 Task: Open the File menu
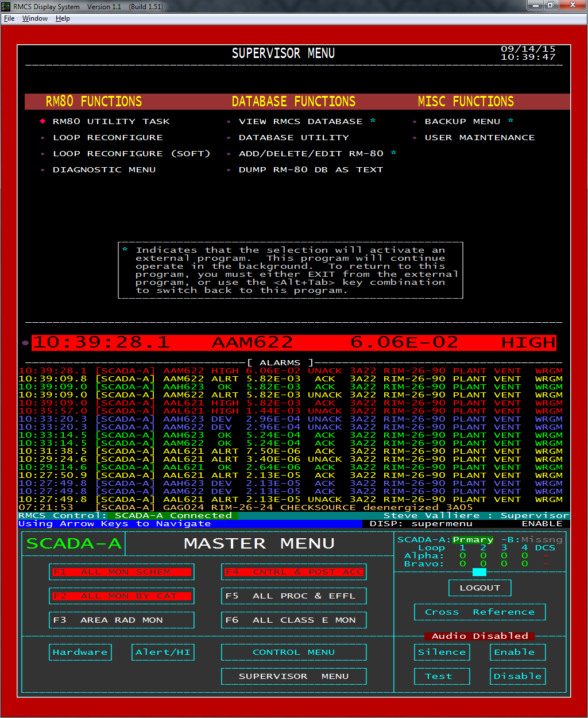click(9, 18)
